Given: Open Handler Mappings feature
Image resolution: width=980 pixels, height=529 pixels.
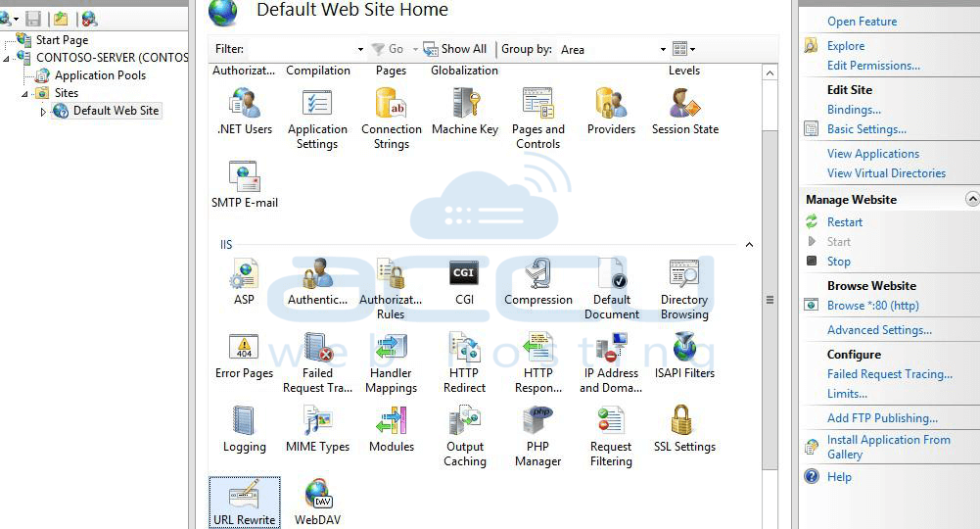Looking at the screenshot, I should pyautogui.click(x=392, y=362).
